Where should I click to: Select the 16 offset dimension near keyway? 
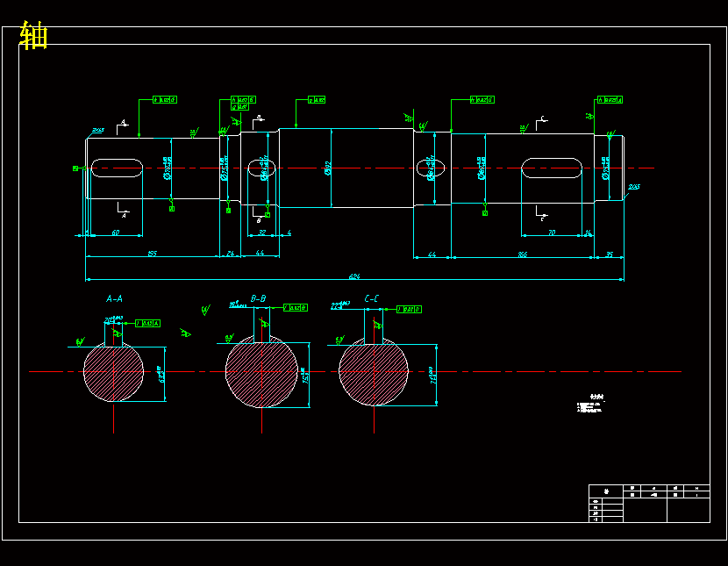tap(589, 233)
